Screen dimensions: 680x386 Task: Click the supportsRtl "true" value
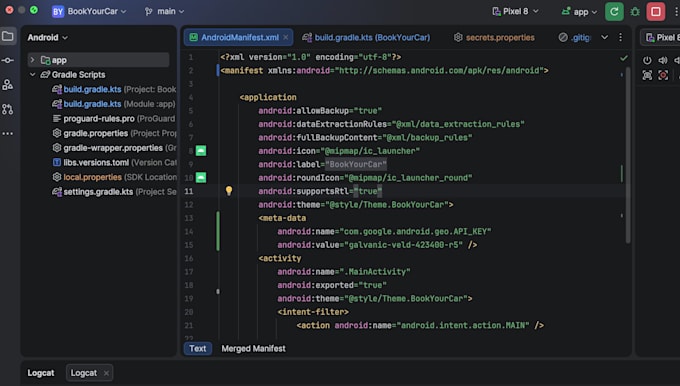(x=368, y=191)
